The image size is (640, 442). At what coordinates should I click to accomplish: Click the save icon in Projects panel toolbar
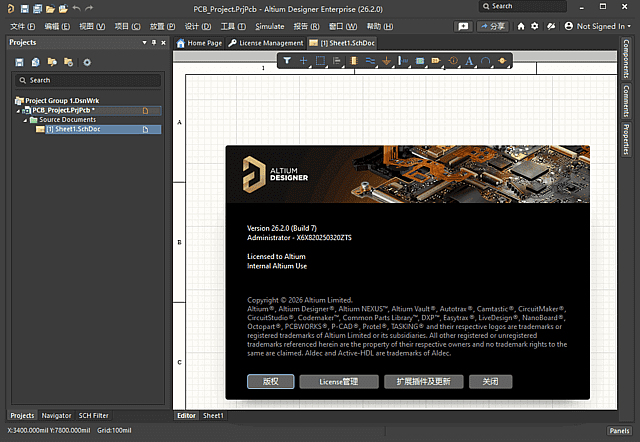point(19,62)
